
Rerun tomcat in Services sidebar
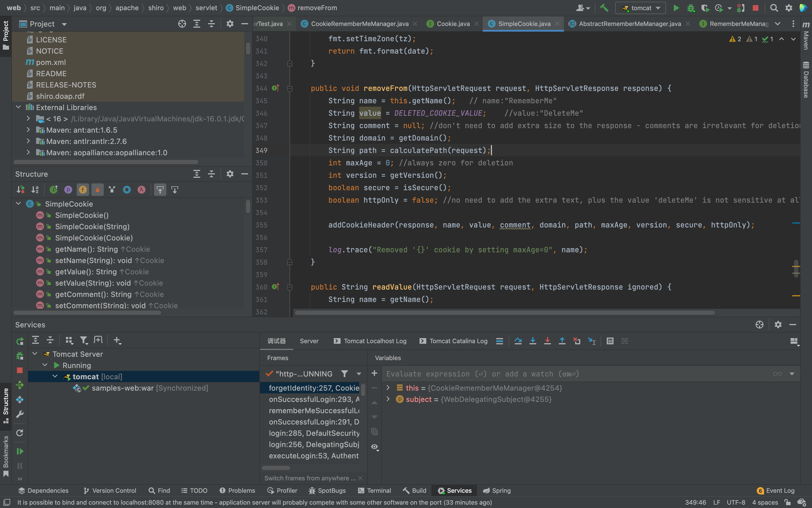tap(20, 341)
